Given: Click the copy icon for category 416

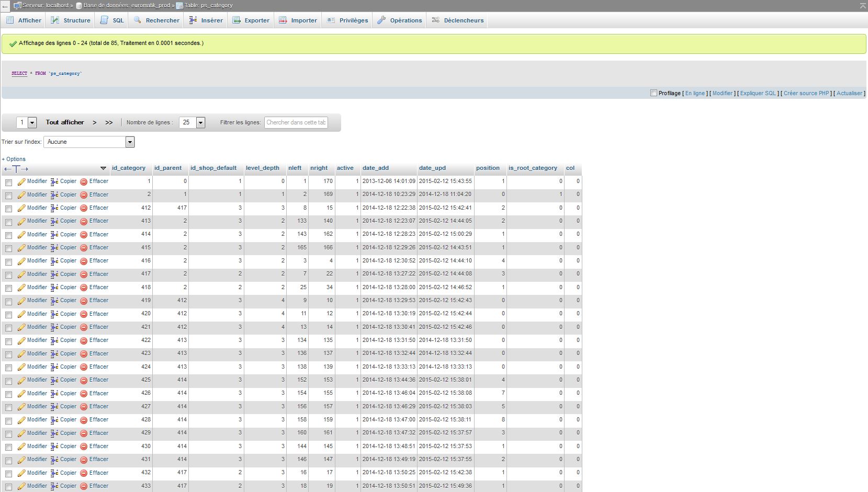Looking at the screenshot, I should [x=54, y=261].
